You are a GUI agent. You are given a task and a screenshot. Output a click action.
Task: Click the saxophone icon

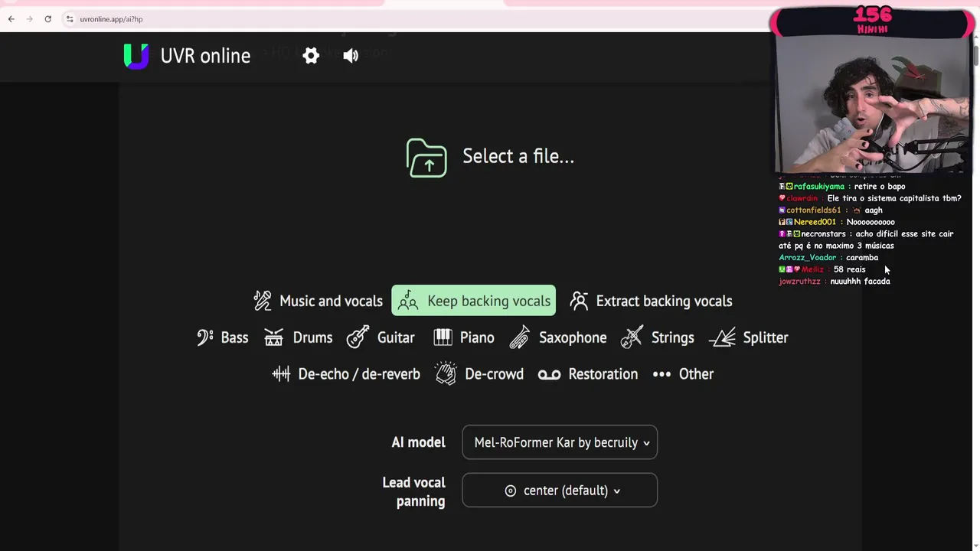pos(520,337)
